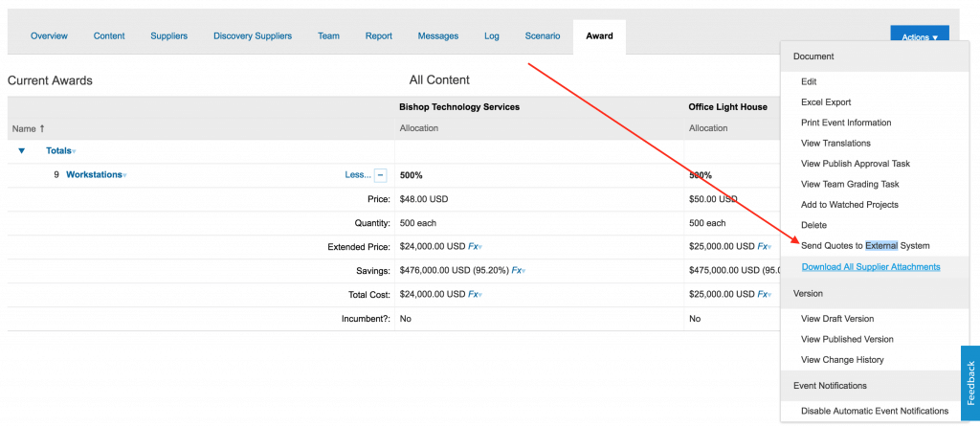Select Add to Watched Projects

click(x=850, y=205)
